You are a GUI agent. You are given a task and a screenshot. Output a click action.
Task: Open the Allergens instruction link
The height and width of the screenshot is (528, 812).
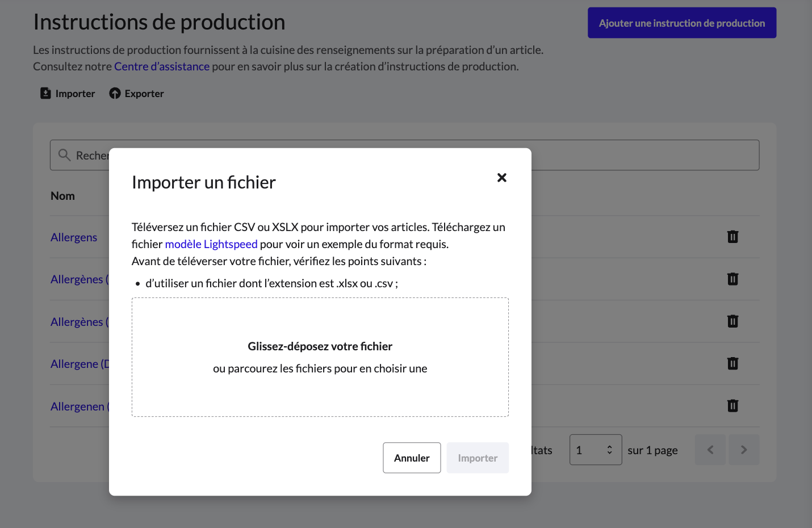(74, 237)
